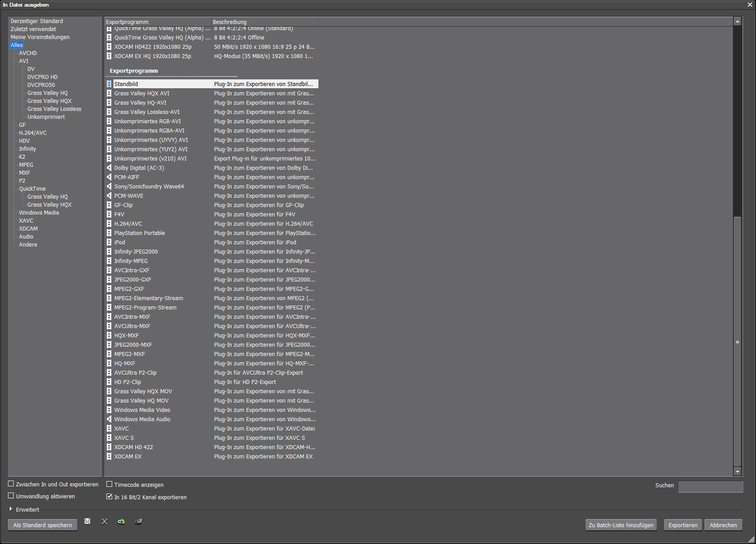This screenshot has width=756, height=544.
Task: Click the speaker icon beside Windows Media Audio
Action: click(x=109, y=419)
